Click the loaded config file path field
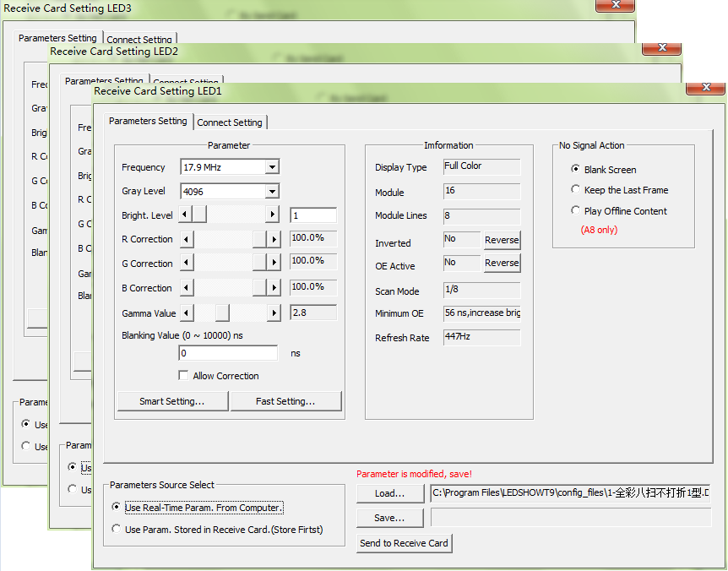The width and height of the screenshot is (728, 571). tap(570, 493)
